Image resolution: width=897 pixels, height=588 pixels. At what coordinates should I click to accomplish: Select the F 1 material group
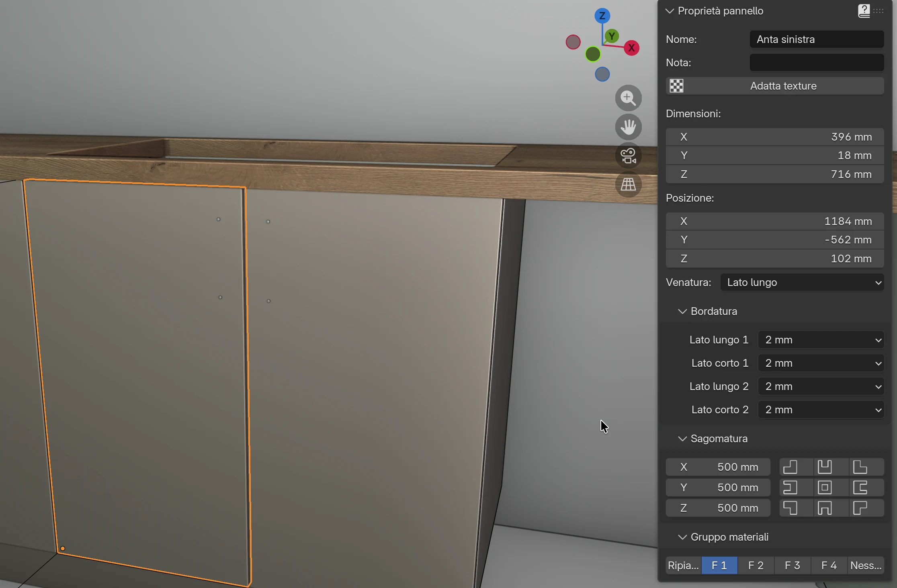tap(719, 565)
